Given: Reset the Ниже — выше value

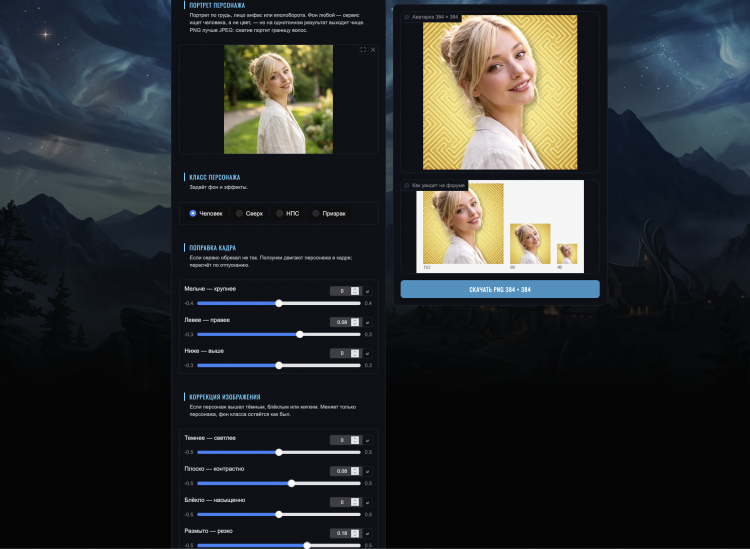Looking at the screenshot, I should click(x=367, y=353).
